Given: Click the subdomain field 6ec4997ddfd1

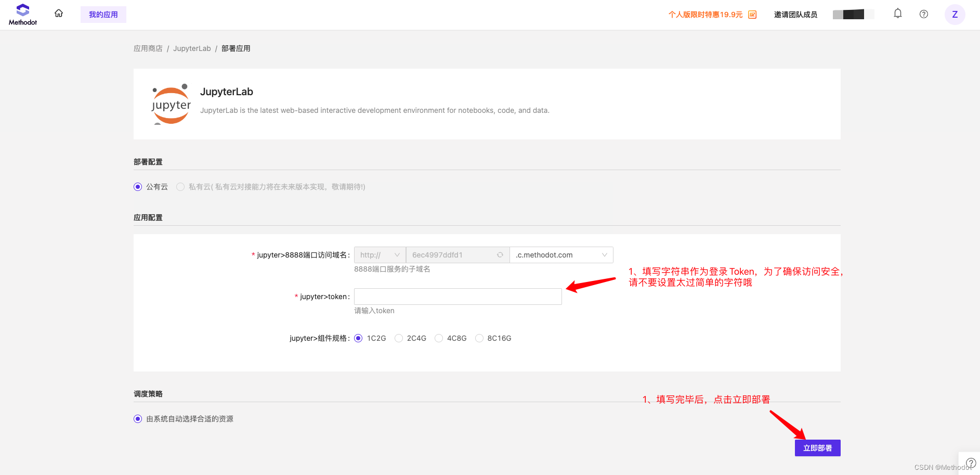Looking at the screenshot, I should 458,255.
